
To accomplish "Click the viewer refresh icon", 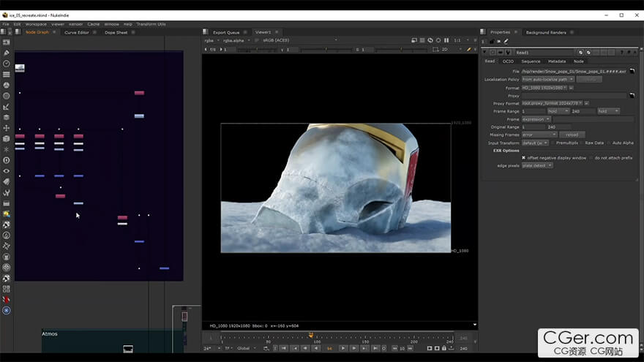I will [438, 40].
